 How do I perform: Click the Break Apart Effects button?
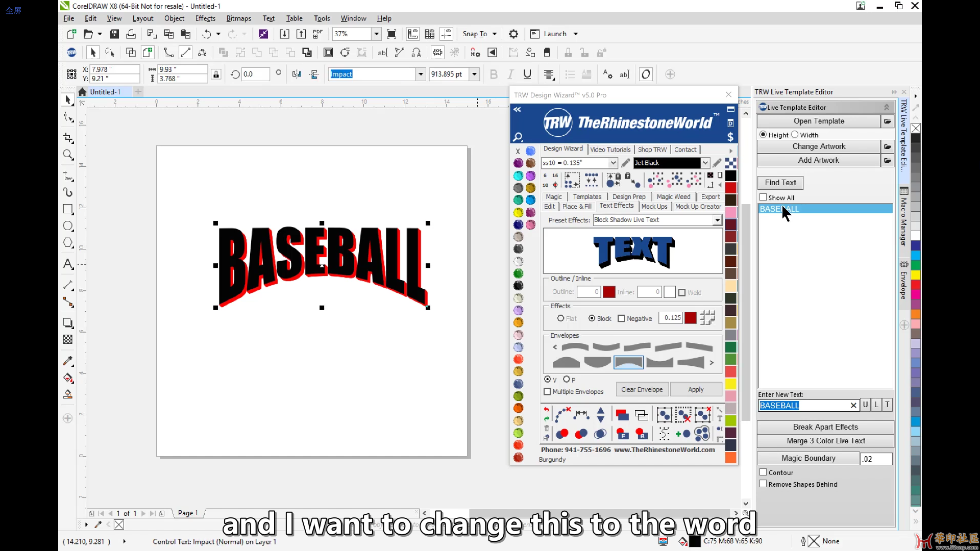click(x=825, y=427)
